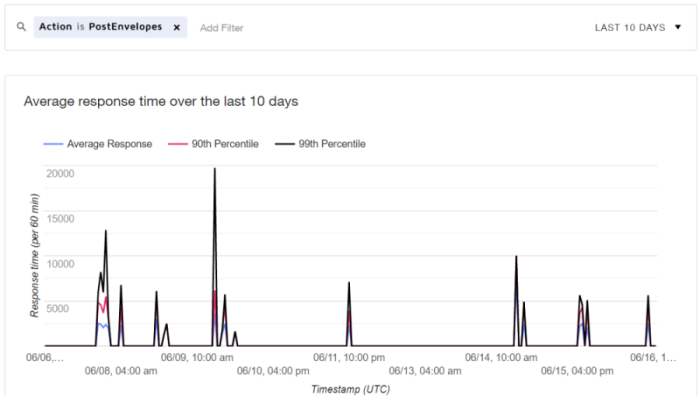Open the LAST 10 DAYS time range dropdown
Image resolution: width=700 pixels, height=396 pixels.
(x=638, y=28)
